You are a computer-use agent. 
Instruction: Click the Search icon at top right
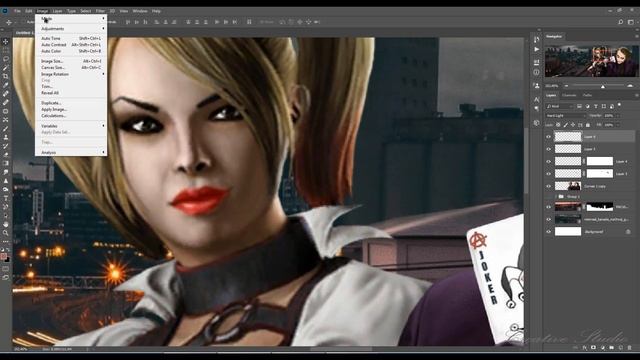620,22
